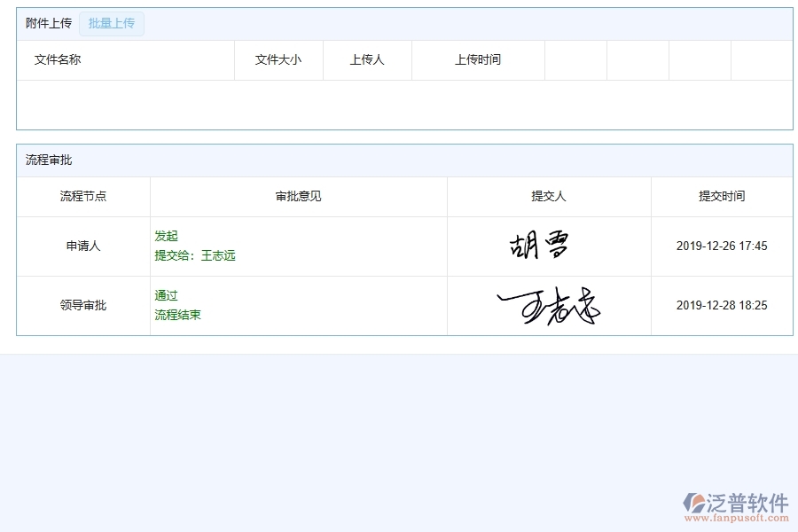The width and height of the screenshot is (798, 532).
Task: Click the timestamp 2019-12-28 18:25 cell
Action: pyautogui.click(x=720, y=305)
